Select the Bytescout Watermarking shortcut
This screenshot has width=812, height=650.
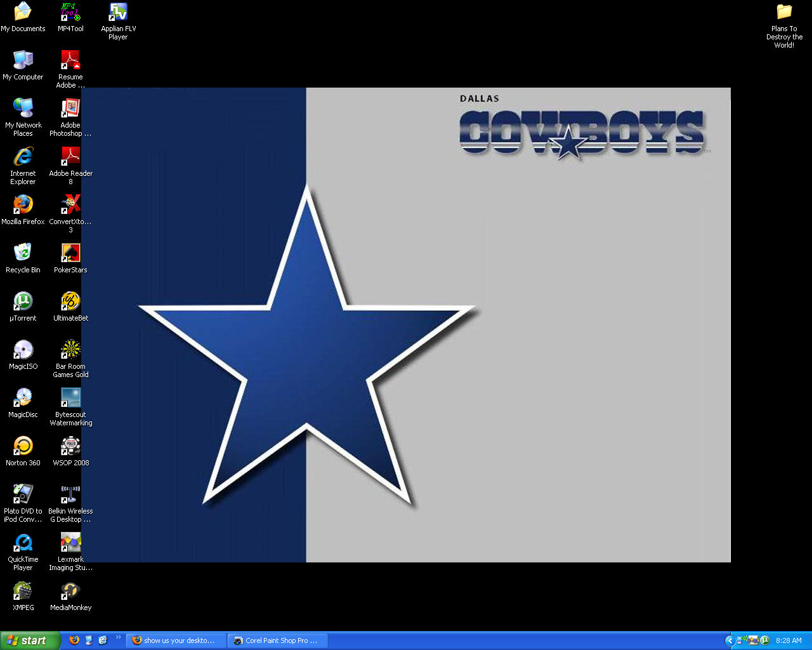click(x=70, y=407)
